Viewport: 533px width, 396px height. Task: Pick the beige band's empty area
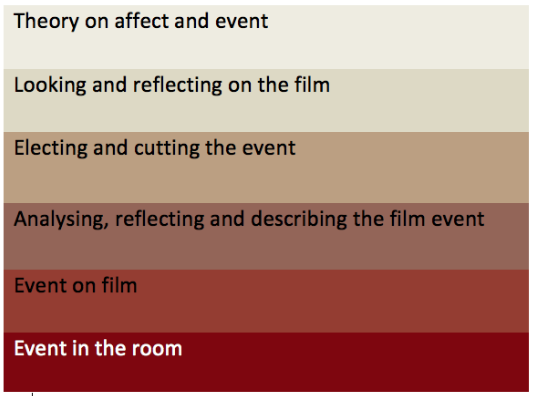[266, 114]
